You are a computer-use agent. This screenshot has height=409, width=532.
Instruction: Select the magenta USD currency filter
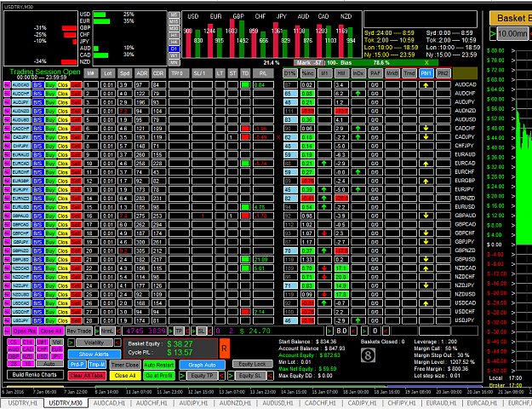click(42, 357)
